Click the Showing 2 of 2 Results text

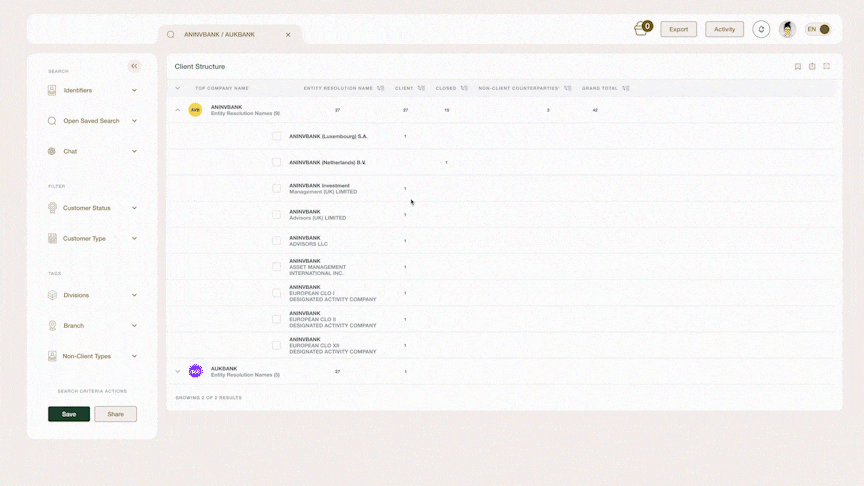pyautogui.click(x=208, y=397)
